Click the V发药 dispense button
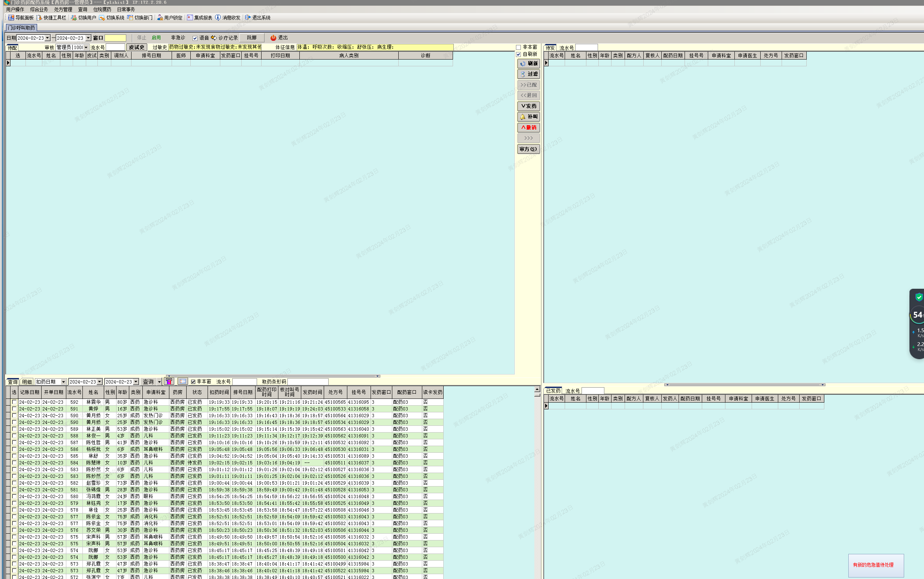924x579 pixels. coord(528,106)
